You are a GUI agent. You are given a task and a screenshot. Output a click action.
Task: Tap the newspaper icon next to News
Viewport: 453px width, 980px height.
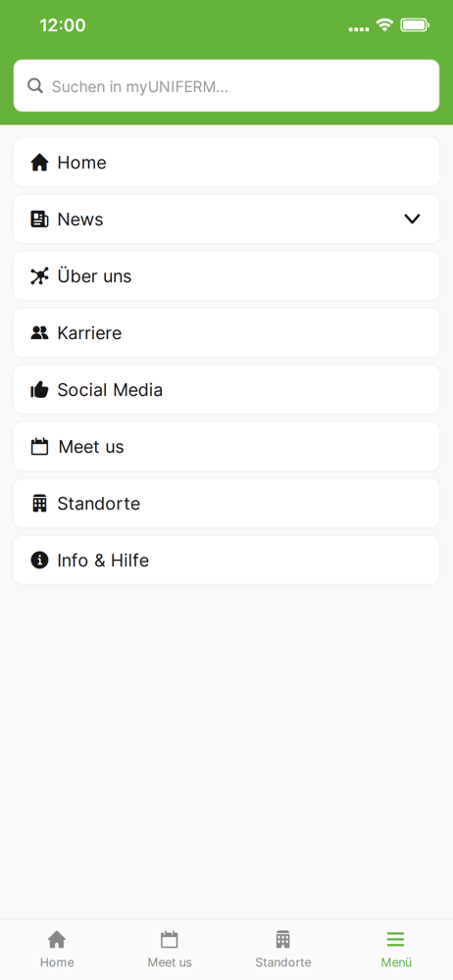coord(39,220)
